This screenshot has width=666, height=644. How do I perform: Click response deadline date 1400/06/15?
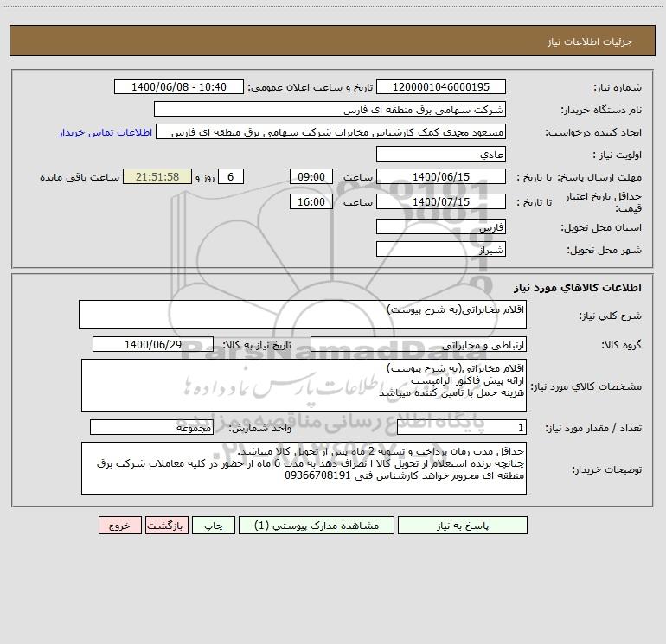(x=441, y=176)
